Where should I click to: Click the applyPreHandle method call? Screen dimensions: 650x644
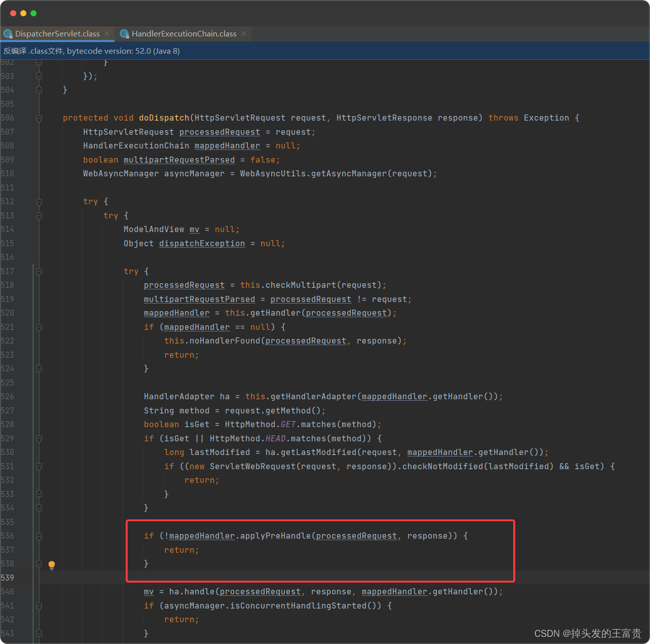coord(275,536)
